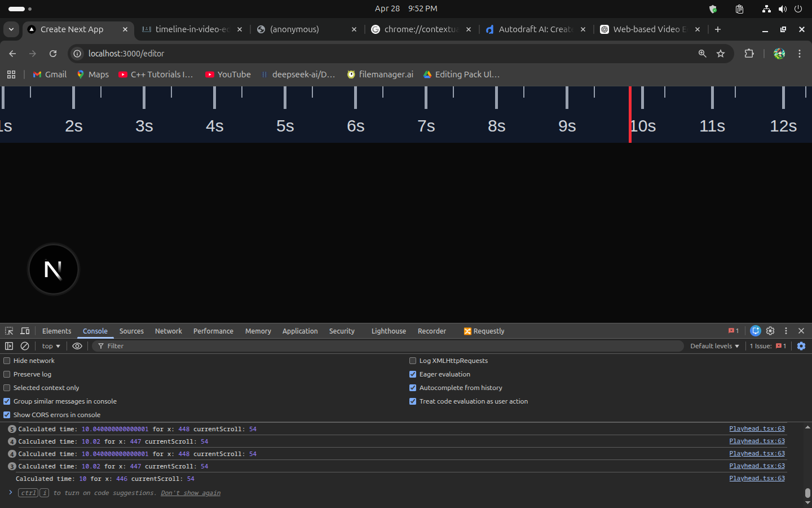Viewport: 812px width, 508px height.
Task: Open the YouTube bookmark
Action: click(x=228, y=75)
